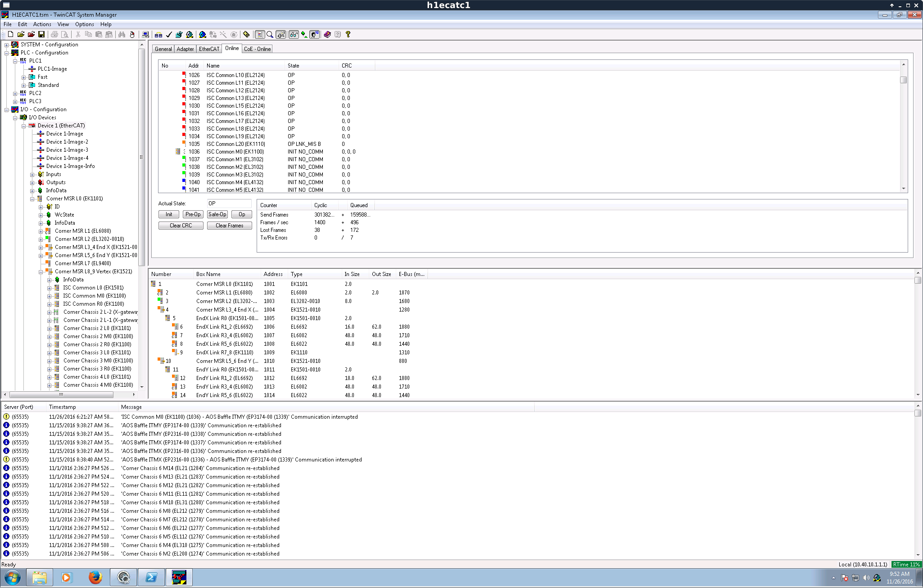
Task: Click the Cut (scissors) toolbar icon
Action: click(x=78, y=34)
